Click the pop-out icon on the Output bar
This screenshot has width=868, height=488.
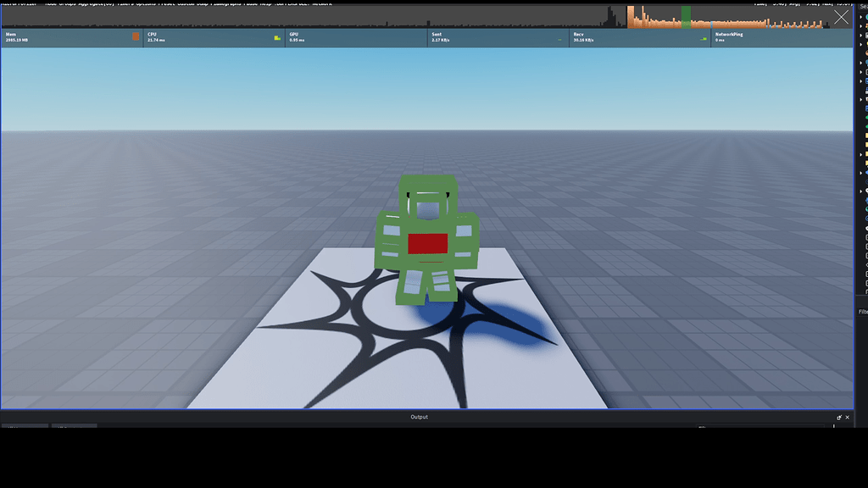839,417
